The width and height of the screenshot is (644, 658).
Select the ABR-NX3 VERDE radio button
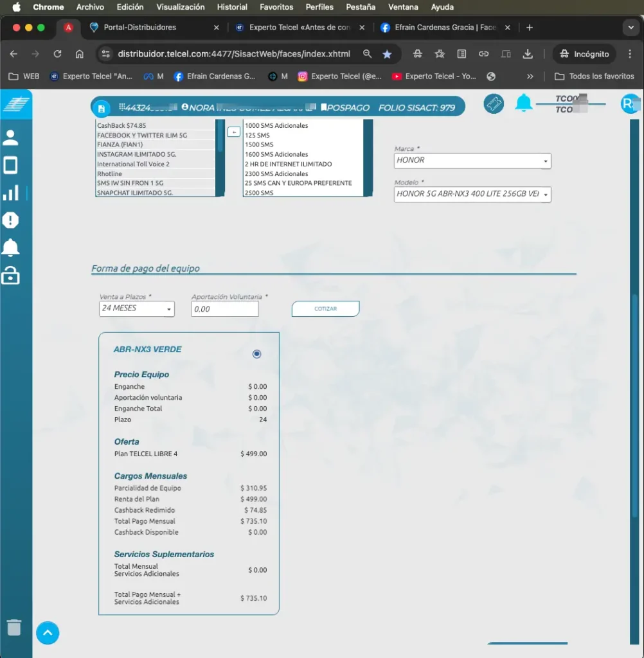(x=256, y=354)
